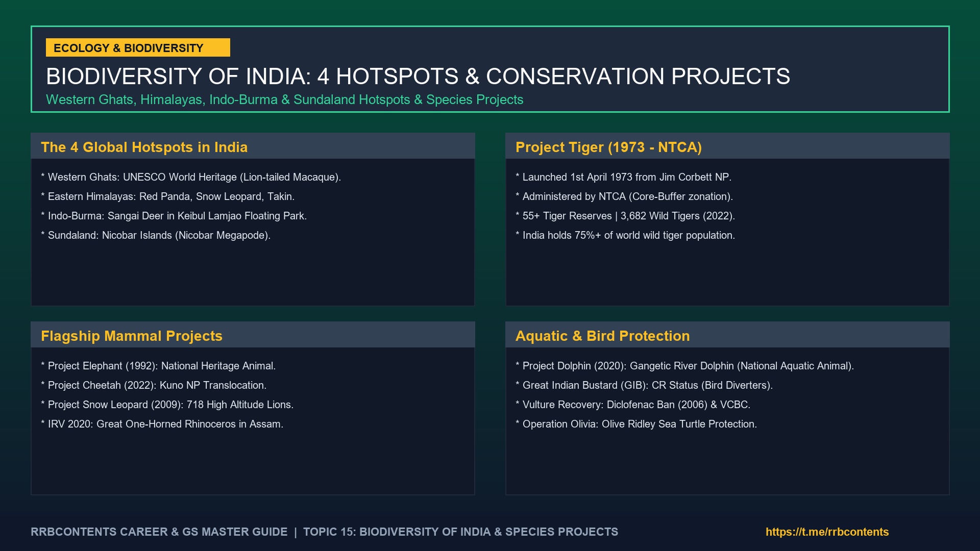Select Project Snow Leopard (2009) line
The image size is (980, 551).
(x=167, y=405)
